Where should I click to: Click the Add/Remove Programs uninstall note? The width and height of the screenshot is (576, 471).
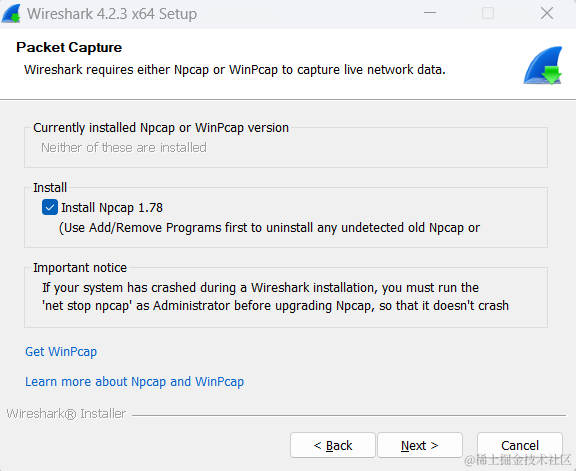[x=269, y=228]
